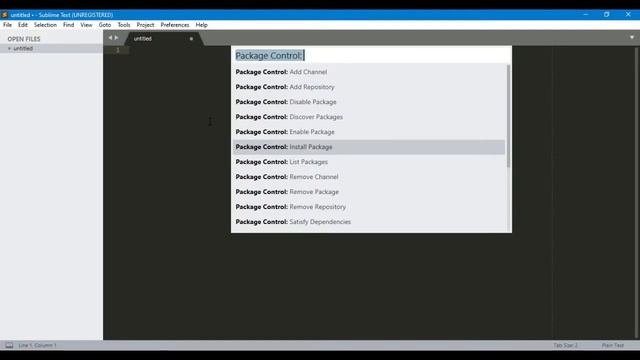This screenshot has height=360, width=640.
Task: Click line number 1 in the gutter
Action: 118,50
